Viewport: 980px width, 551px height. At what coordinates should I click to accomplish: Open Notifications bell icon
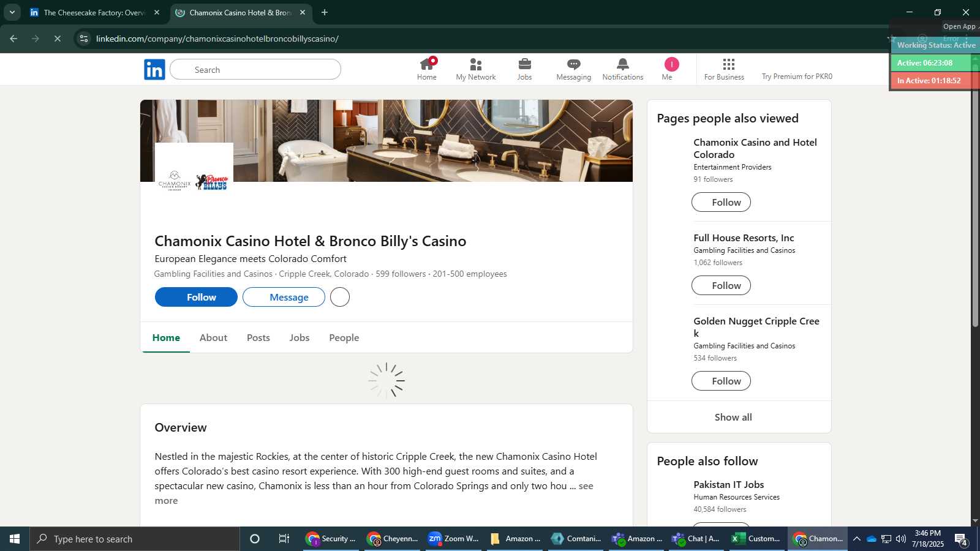(x=623, y=69)
